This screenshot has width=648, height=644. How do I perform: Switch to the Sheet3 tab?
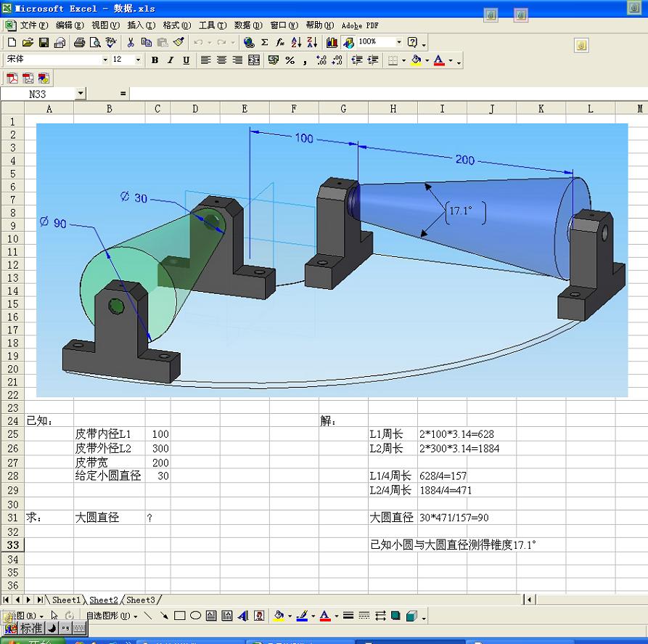pos(141,600)
